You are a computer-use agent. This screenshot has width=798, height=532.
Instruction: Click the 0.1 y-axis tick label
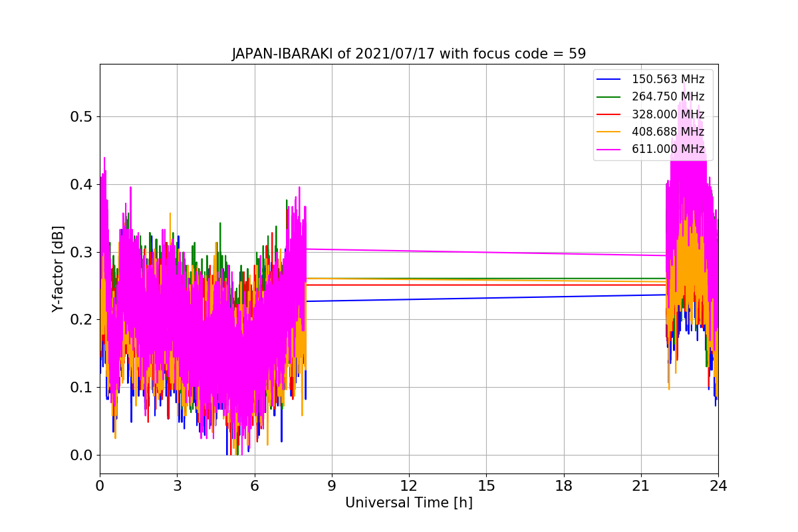[81, 388]
